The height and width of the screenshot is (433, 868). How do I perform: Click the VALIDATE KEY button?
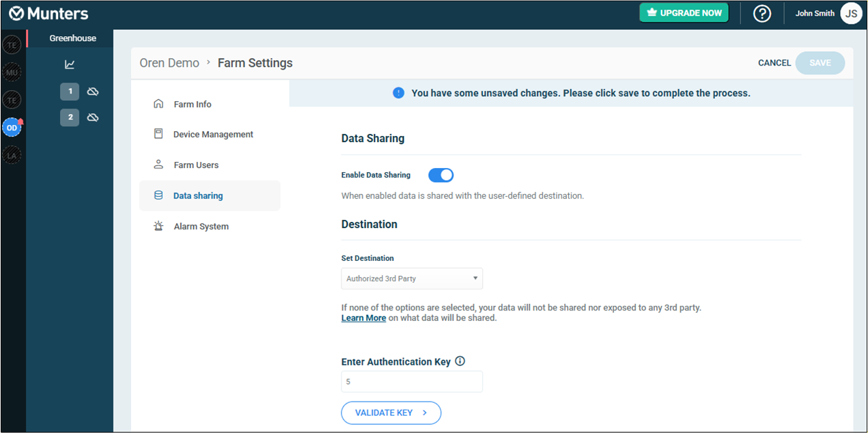click(391, 413)
